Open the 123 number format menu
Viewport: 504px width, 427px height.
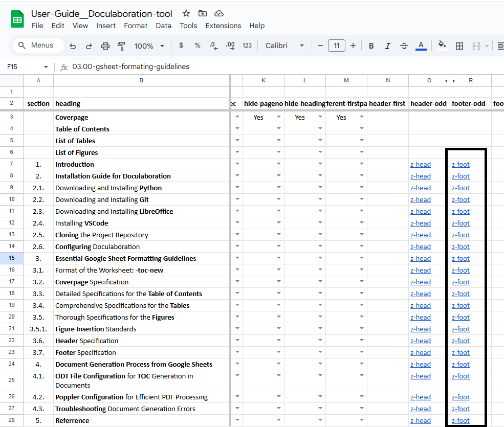point(247,46)
